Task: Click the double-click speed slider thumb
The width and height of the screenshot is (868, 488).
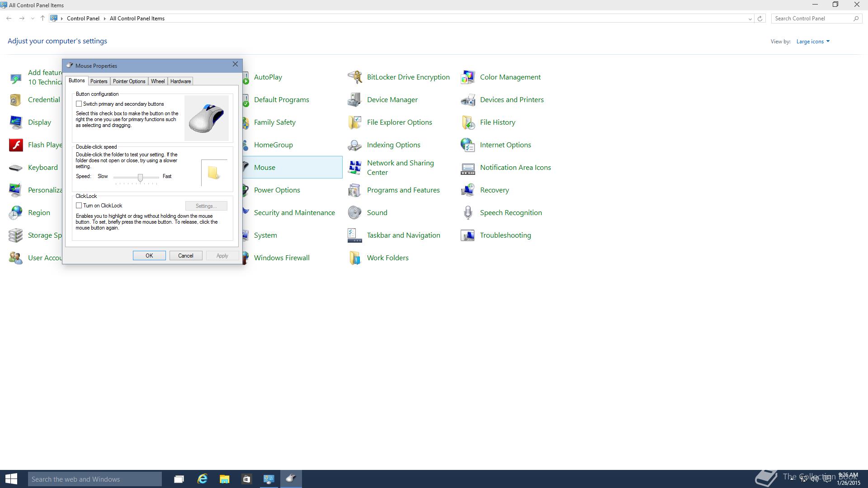Action: (140, 178)
